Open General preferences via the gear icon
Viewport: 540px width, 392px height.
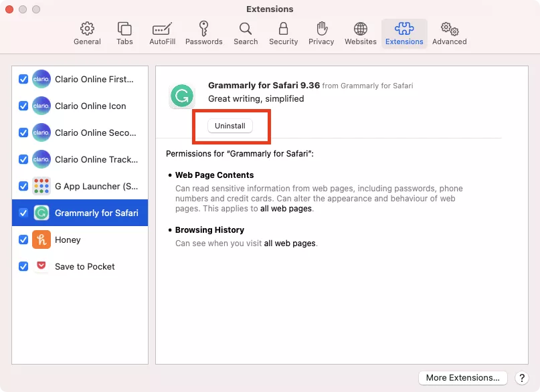86,33
